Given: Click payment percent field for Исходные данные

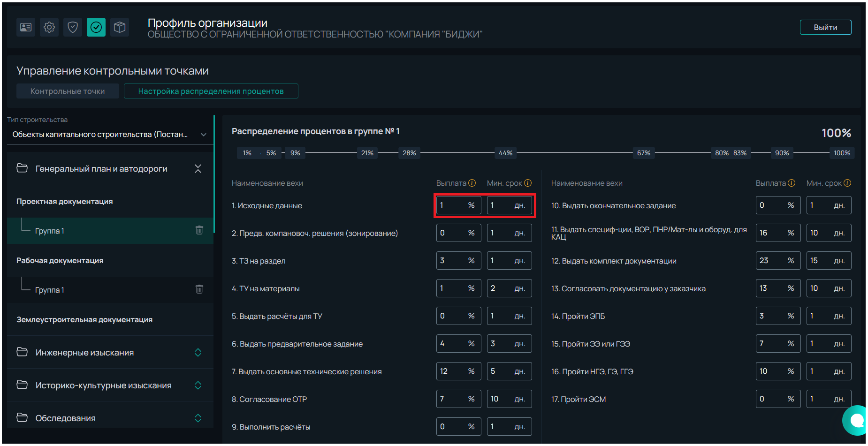Looking at the screenshot, I should pyautogui.click(x=451, y=205).
